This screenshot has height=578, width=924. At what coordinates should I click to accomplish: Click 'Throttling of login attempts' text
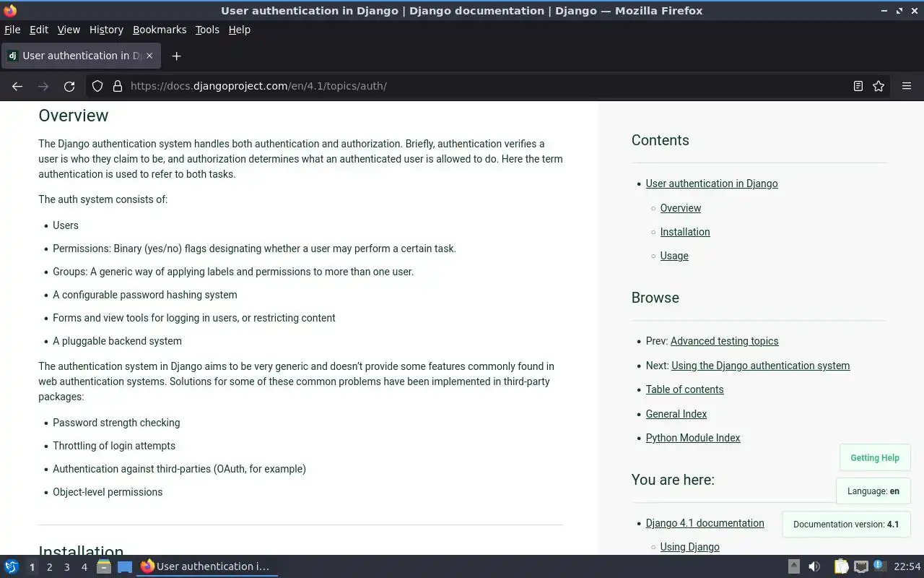click(x=114, y=446)
